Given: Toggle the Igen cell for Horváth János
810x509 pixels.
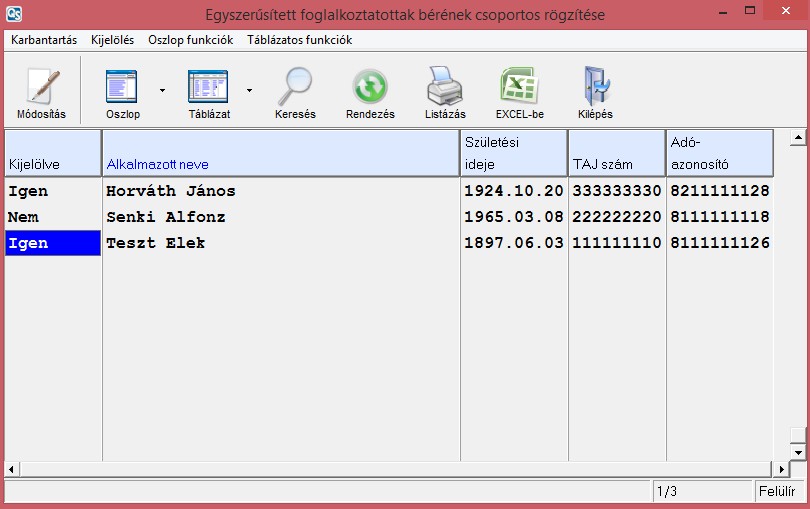Looking at the screenshot, I should click(x=53, y=191).
